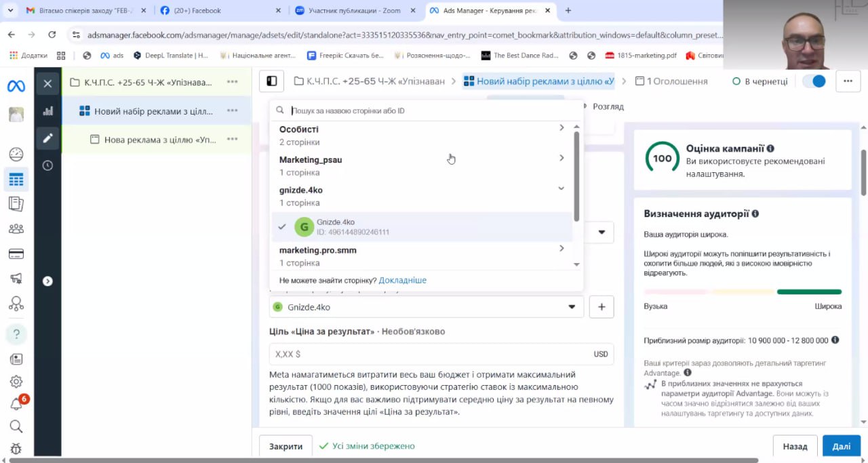Image resolution: width=868 pixels, height=463 pixels.
Task: Click the search magnifier in sidebar
Action: pos(16,426)
